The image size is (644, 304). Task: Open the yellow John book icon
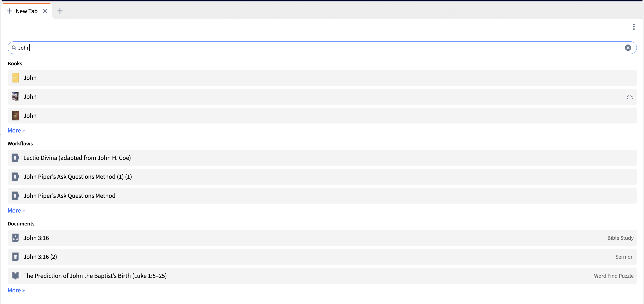pos(16,78)
